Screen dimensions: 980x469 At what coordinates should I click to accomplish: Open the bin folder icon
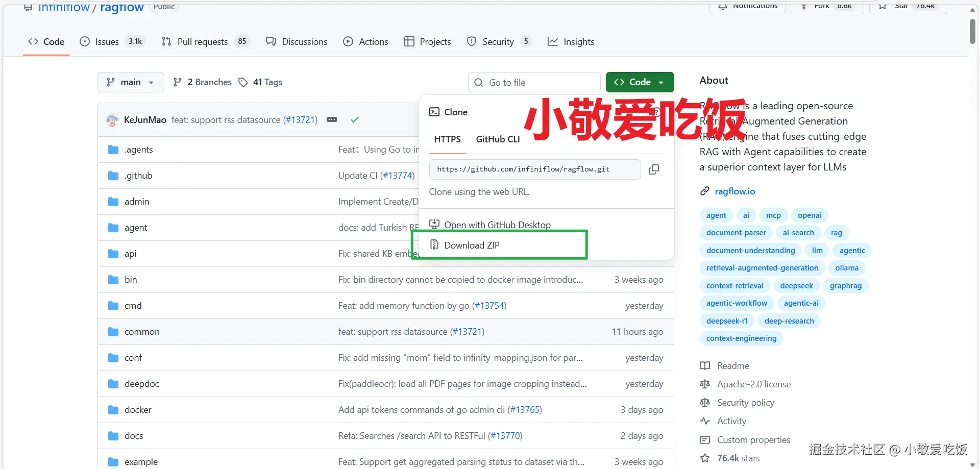113,280
